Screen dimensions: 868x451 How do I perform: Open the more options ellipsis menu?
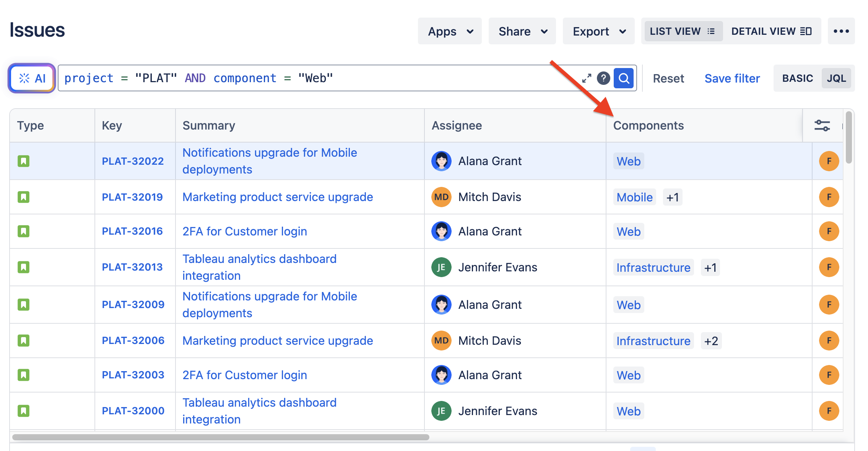[x=841, y=31]
